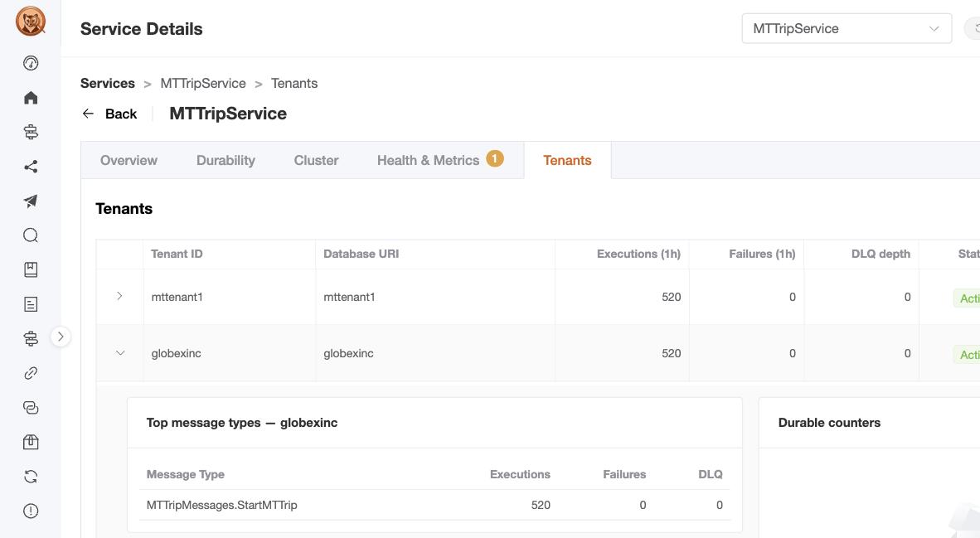Click the 520 executions value for StartMTTrip
980x538 pixels.
541,505
